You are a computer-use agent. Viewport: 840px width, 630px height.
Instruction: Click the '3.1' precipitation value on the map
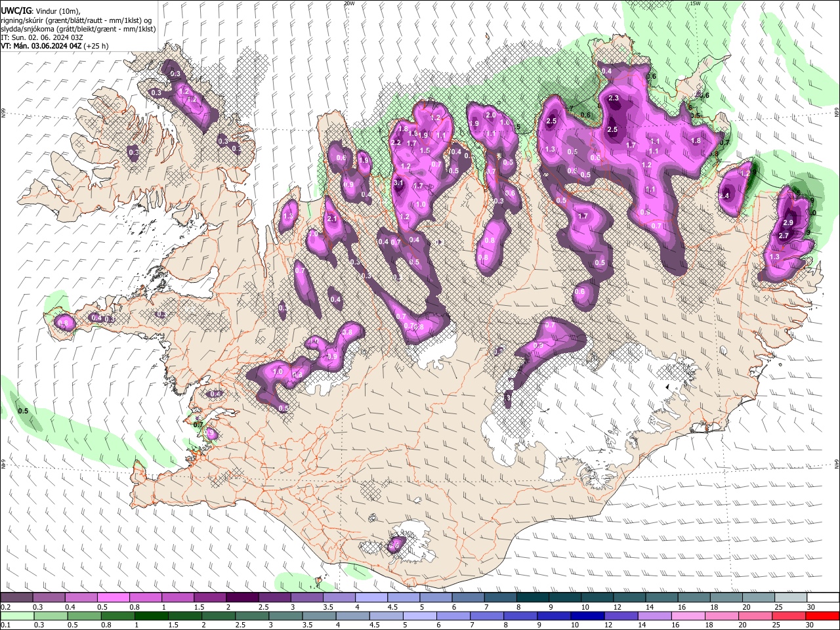pos(398,183)
